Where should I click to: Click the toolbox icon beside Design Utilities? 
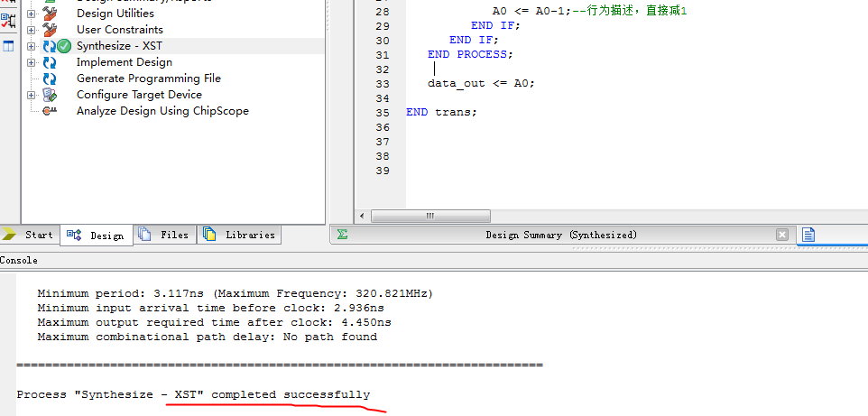(50, 14)
